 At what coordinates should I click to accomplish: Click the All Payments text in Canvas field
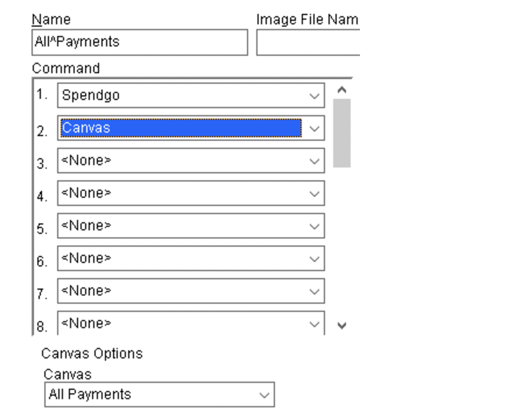[x=90, y=395]
